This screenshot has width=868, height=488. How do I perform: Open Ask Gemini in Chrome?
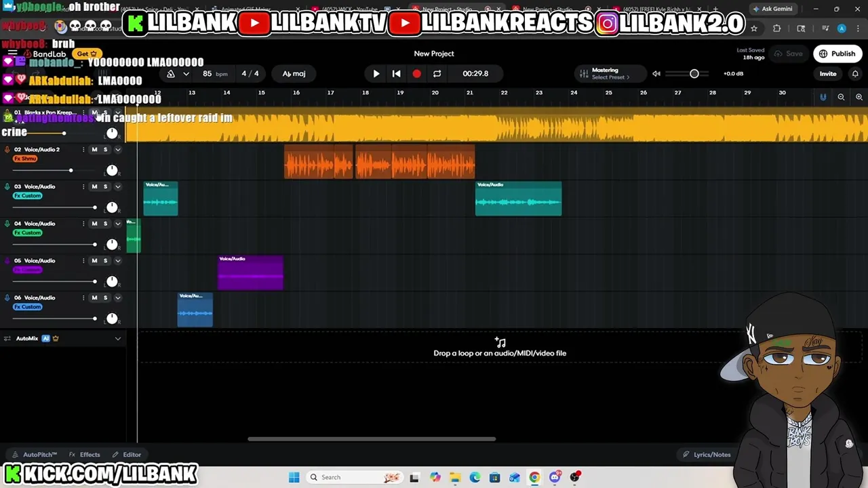coord(772,9)
